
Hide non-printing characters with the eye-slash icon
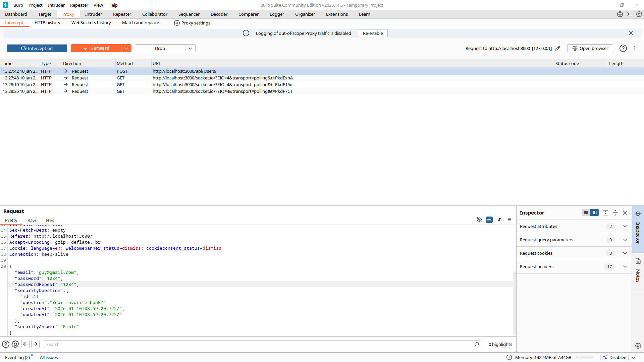click(479, 220)
